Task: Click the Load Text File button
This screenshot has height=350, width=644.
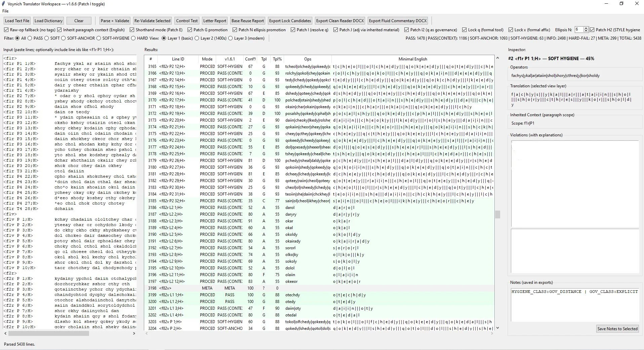Action: click(x=17, y=20)
